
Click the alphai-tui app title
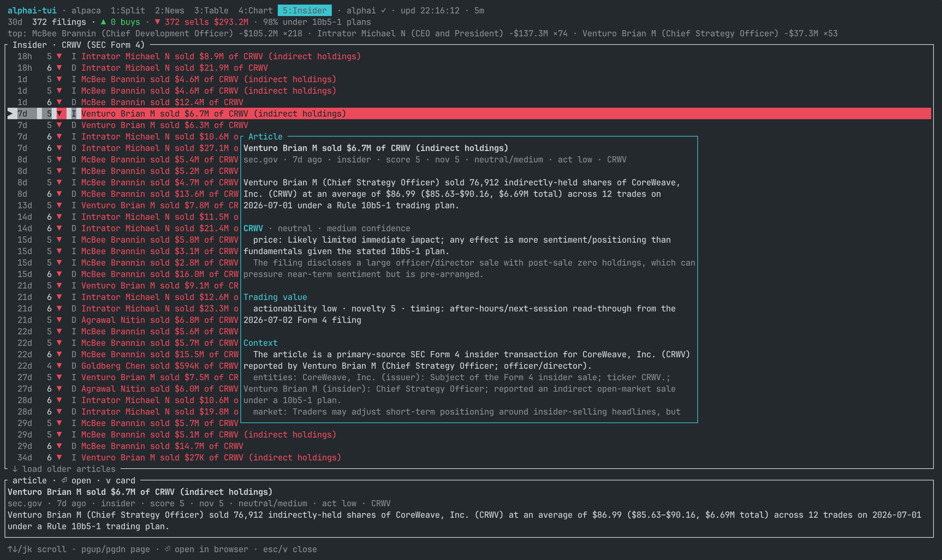[32, 10]
